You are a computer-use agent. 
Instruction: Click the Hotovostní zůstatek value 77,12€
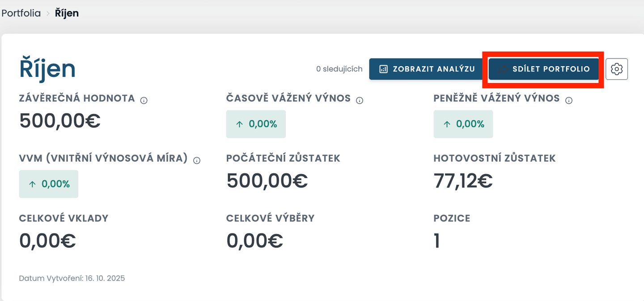[463, 181]
